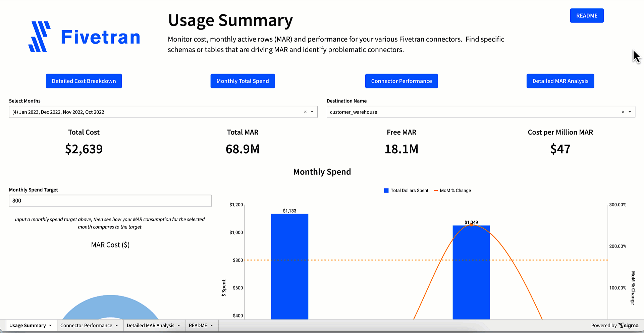Click the blue Detailed MAR Analysis button
The height and width of the screenshot is (333, 644).
[x=560, y=81]
